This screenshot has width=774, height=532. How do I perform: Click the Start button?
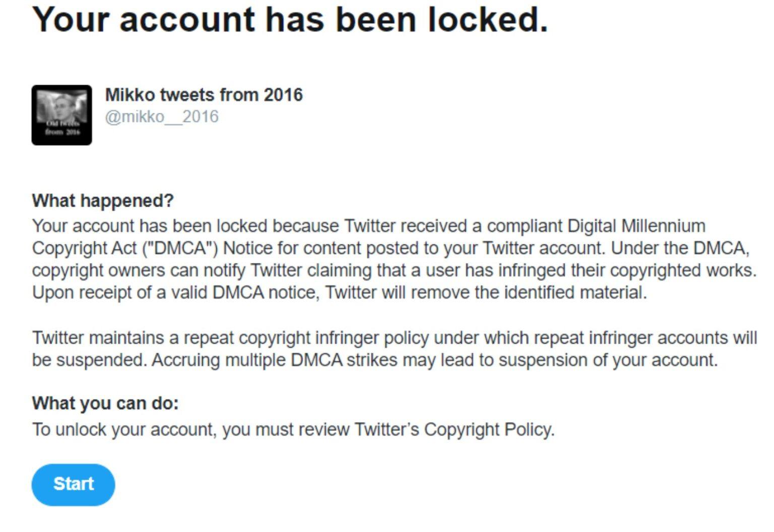pyautogui.click(x=73, y=484)
